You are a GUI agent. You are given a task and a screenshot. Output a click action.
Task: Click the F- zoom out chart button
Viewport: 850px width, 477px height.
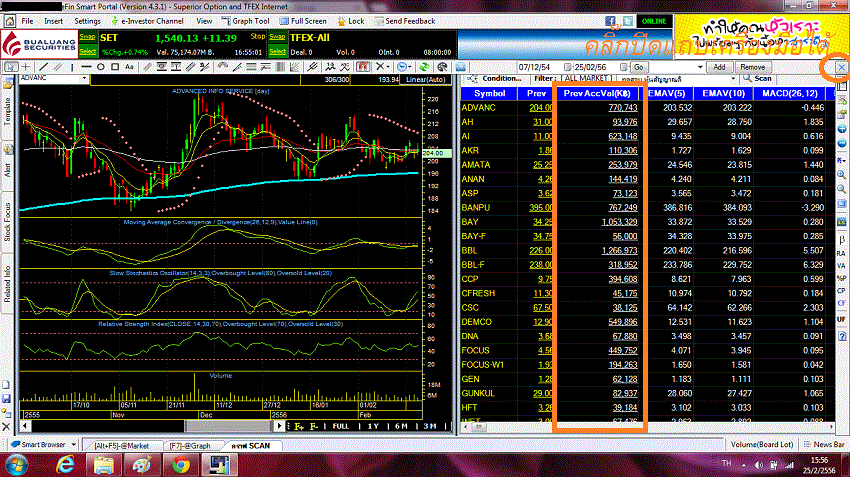click(314, 427)
